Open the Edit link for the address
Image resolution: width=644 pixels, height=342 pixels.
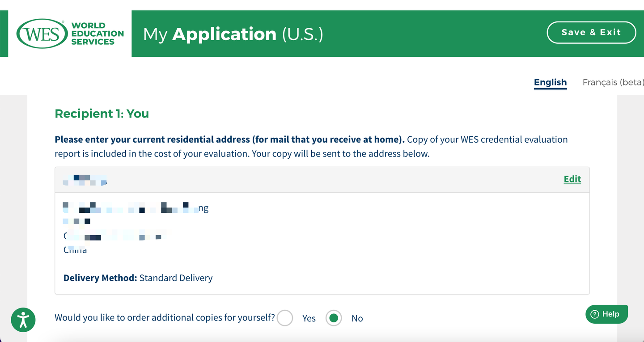click(x=572, y=179)
